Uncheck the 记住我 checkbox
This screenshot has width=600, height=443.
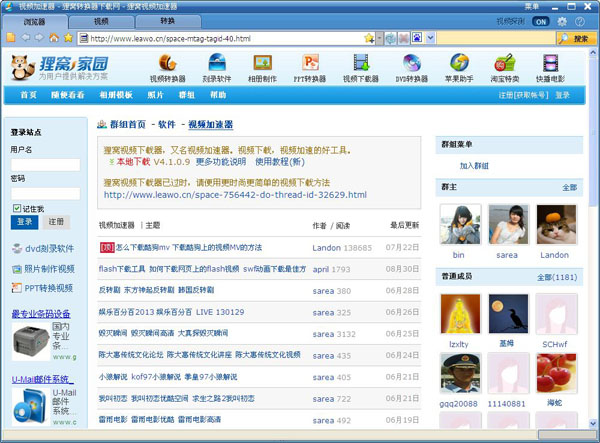click(17, 208)
